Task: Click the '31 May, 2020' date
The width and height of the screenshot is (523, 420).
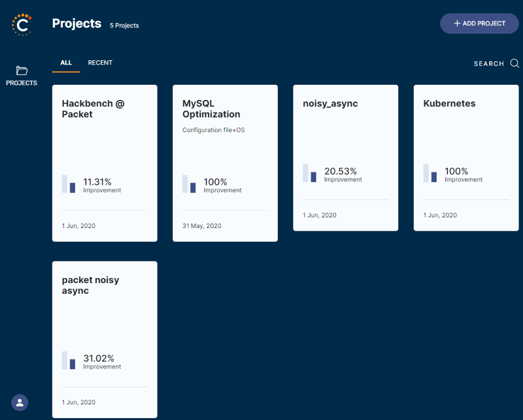Action: [x=202, y=225]
